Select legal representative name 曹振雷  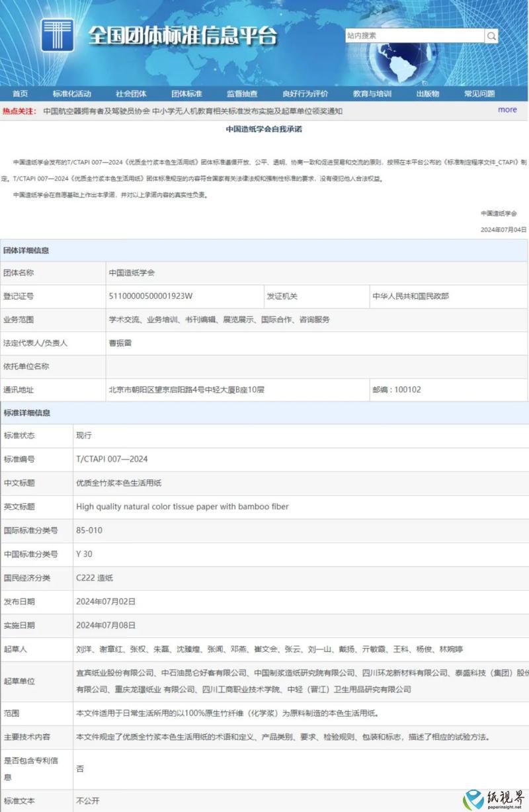point(120,343)
